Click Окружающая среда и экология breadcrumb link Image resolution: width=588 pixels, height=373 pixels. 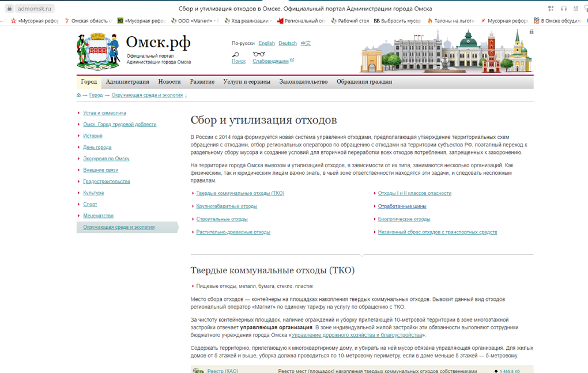point(147,95)
